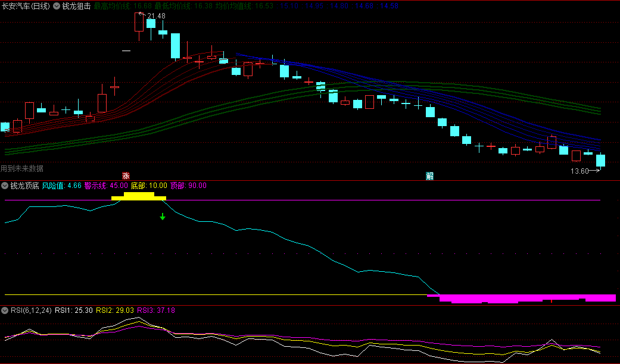The height and width of the screenshot is (364, 620).
Task: Select the 最低均价线: 16.38 value
Action: (183, 6)
